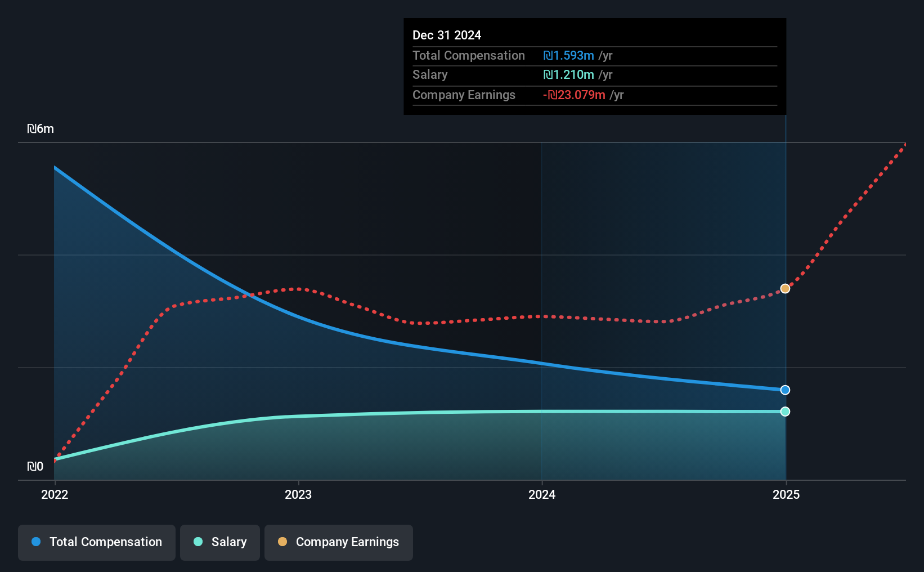This screenshot has height=572, width=924.
Task: Toggle the Company Earnings legend button
Action: click(x=339, y=542)
